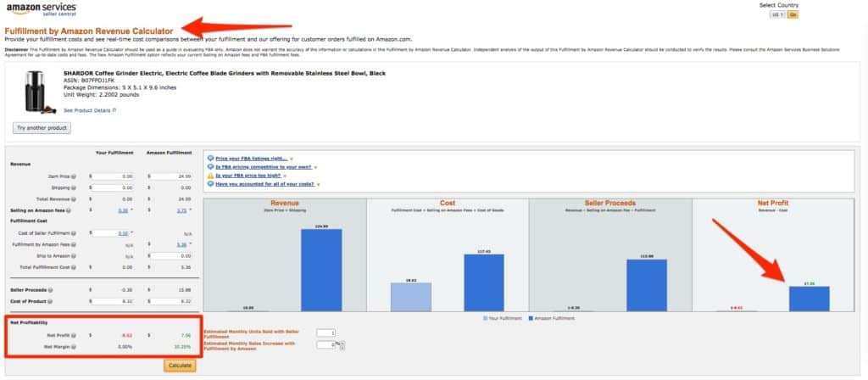
Task: Click the Try another product button
Action: click(x=42, y=128)
